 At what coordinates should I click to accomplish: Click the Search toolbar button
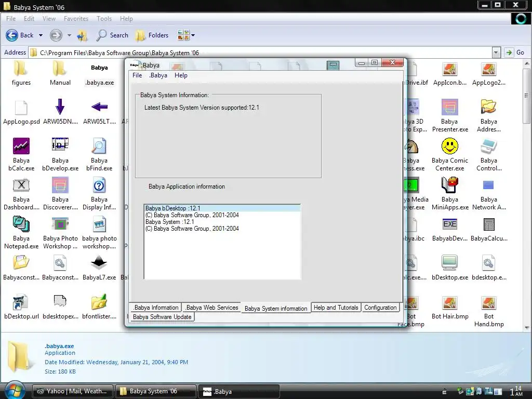click(113, 35)
